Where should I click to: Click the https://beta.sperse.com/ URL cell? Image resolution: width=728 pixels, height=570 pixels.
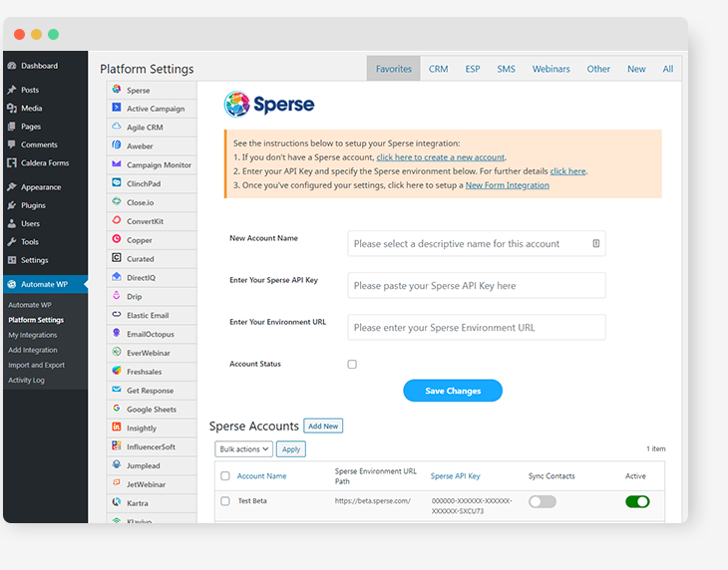373,501
